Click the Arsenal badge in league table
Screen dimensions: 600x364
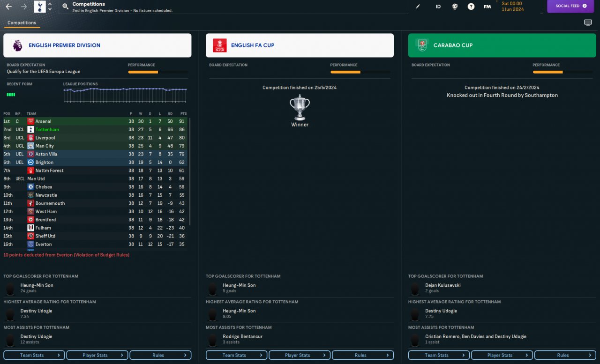click(x=30, y=121)
